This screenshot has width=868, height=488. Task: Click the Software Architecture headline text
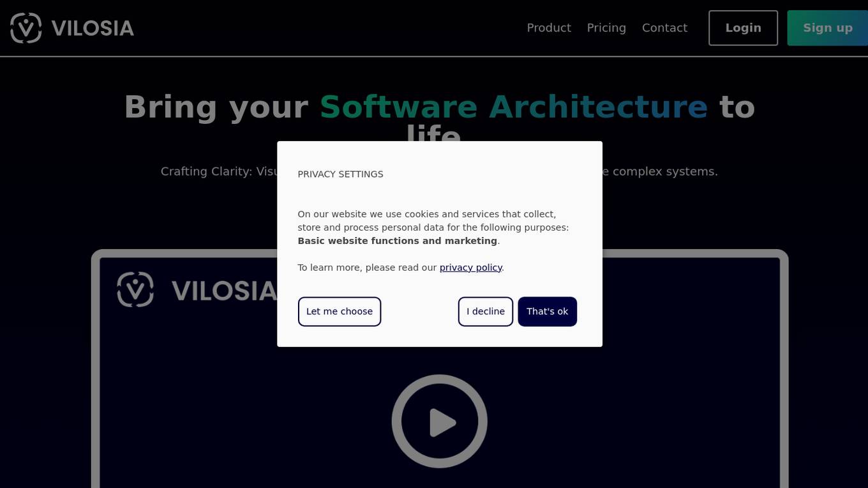point(514,107)
